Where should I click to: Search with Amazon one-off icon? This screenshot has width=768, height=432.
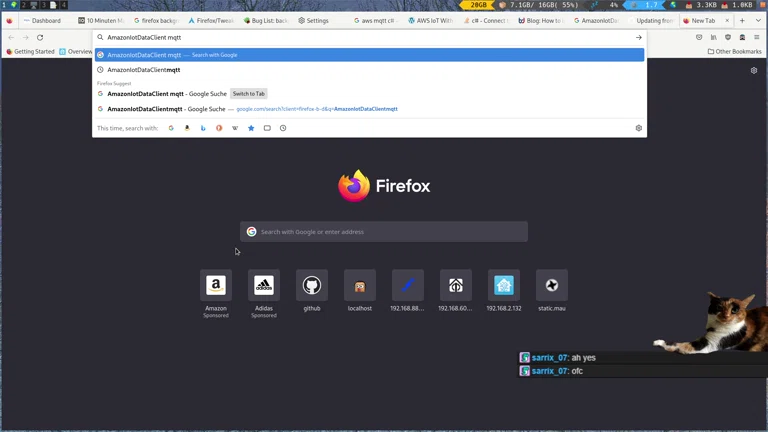(187, 128)
